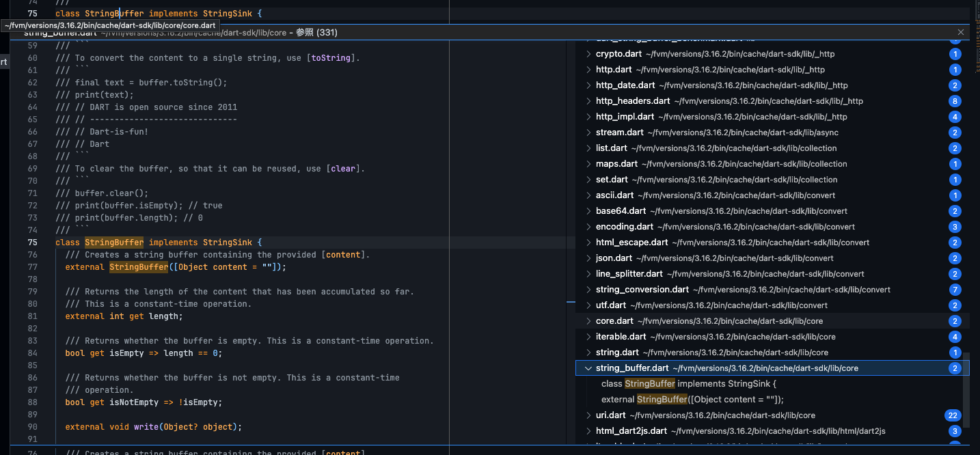Click line number 64 in peek editor gutter
Image resolution: width=980 pixels, height=455 pixels.
pos(33,107)
